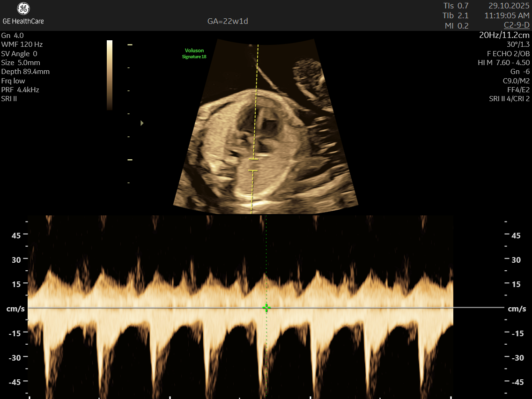This screenshot has width=532, height=399.
Task: Select the C2-9-D probe label
Action: coord(517,25)
